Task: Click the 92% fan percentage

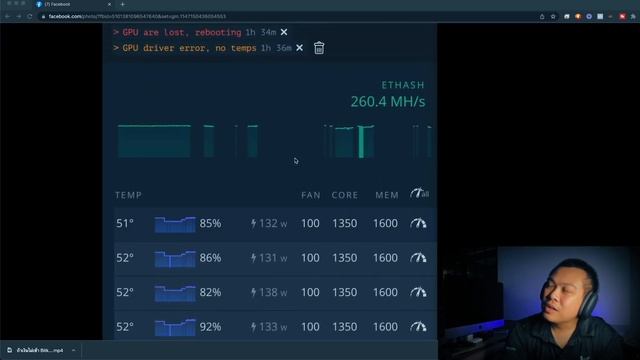Action: (x=210, y=327)
